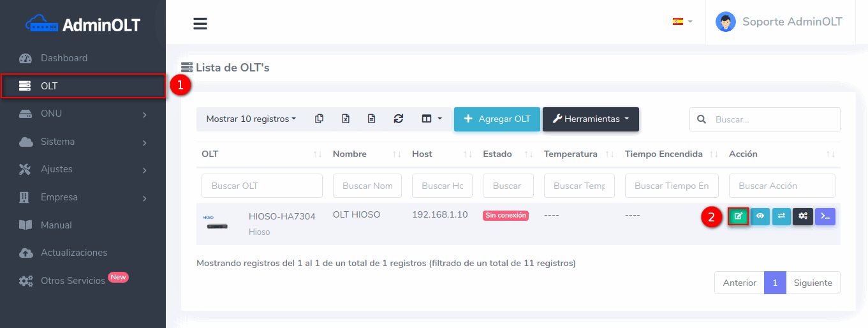Open the Mostrar 10 registros dropdown

[x=251, y=119]
